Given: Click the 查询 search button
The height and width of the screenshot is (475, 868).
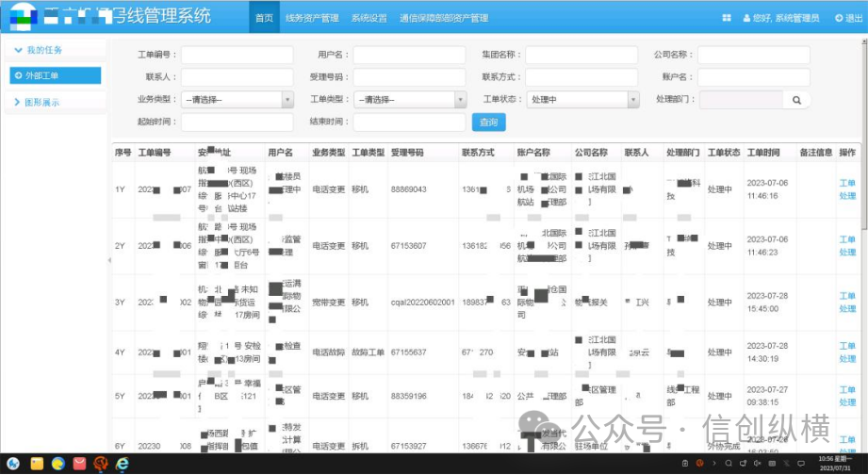Looking at the screenshot, I should tap(489, 123).
